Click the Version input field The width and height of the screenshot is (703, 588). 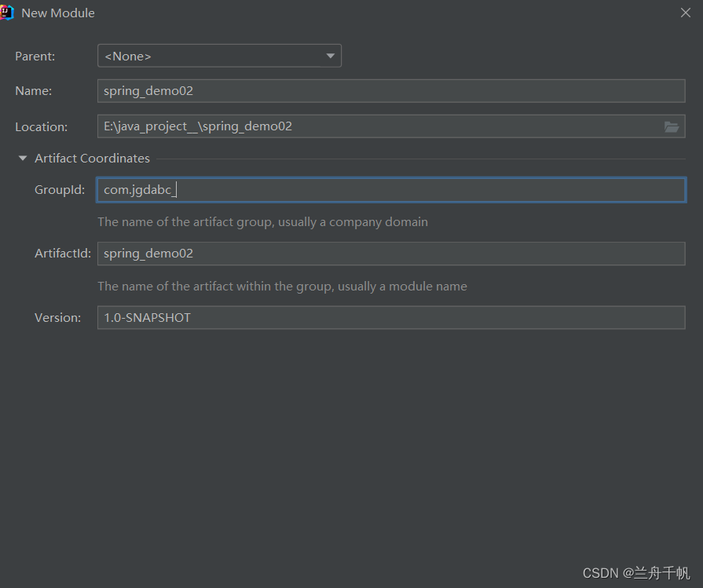point(391,318)
